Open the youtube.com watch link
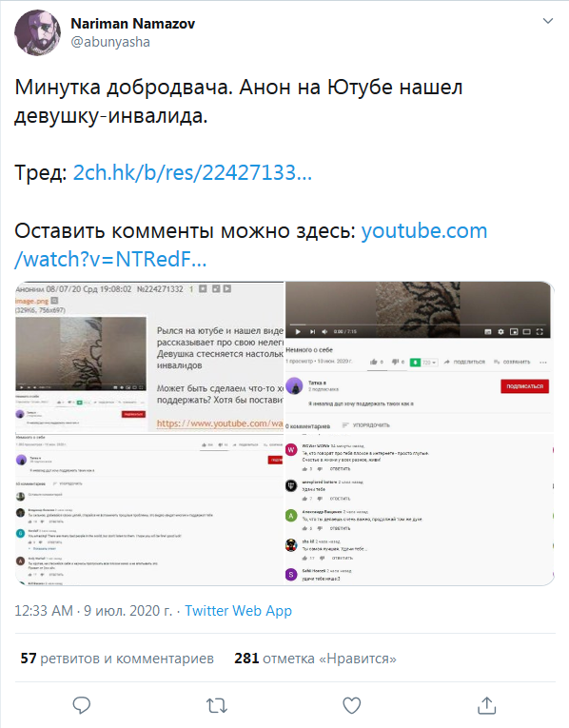The width and height of the screenshot is (569, 728). (x=250, y=245)
